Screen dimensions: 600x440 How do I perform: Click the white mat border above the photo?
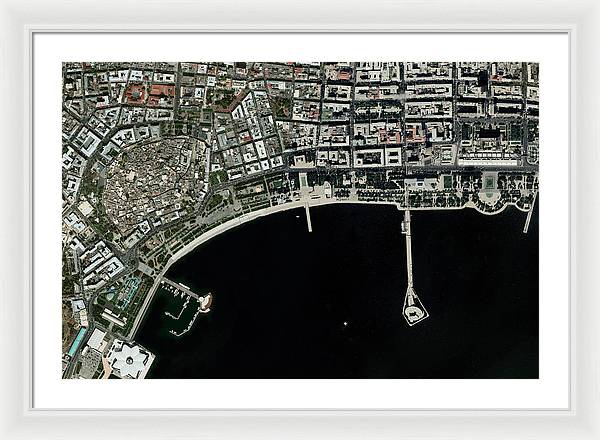click(x=300, y=48)
